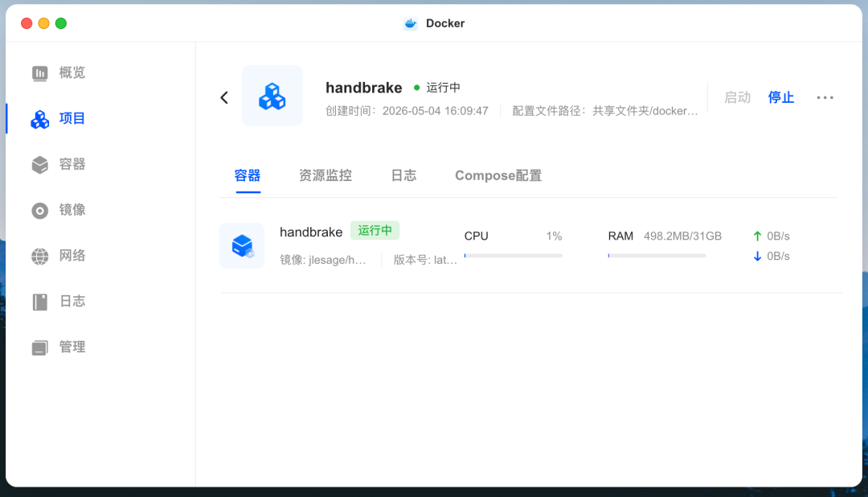Minimize the Docker window with yellow button

coord(43,23)
